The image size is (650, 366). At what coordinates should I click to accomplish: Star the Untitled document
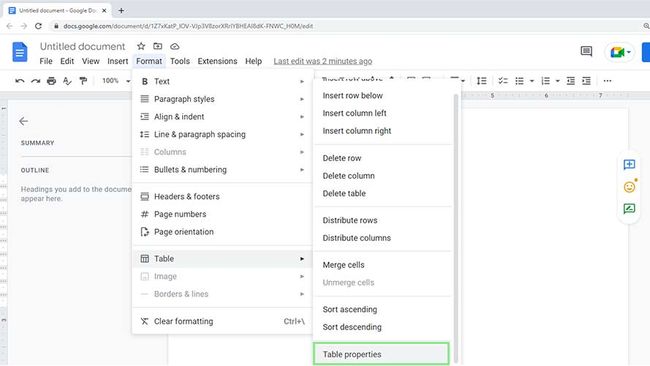pyautogui.click(x=141, y=46)
